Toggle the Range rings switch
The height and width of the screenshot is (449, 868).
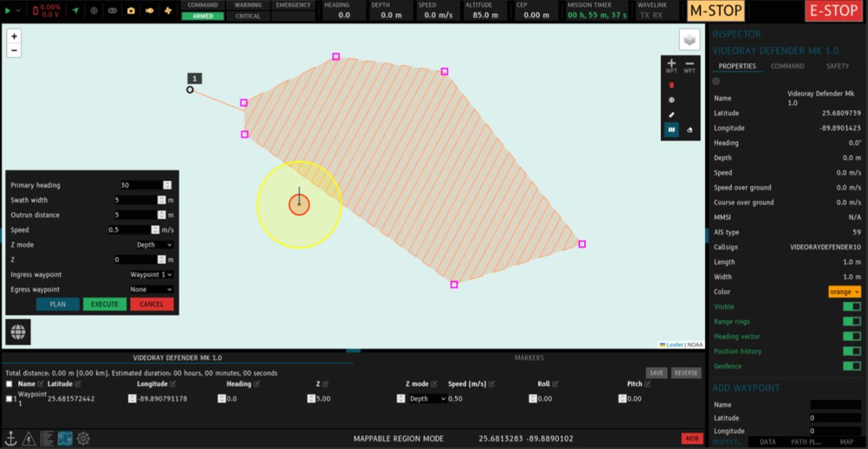click(852, 321)
